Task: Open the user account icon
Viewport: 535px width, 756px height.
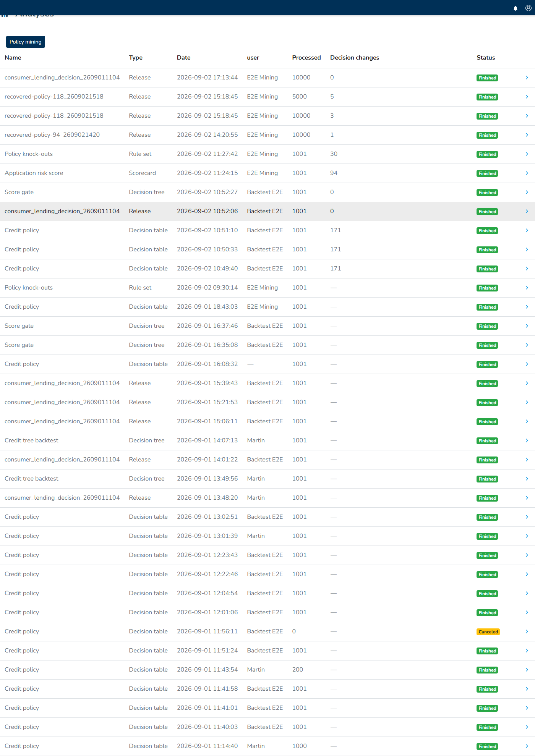Action: (528, 8)
